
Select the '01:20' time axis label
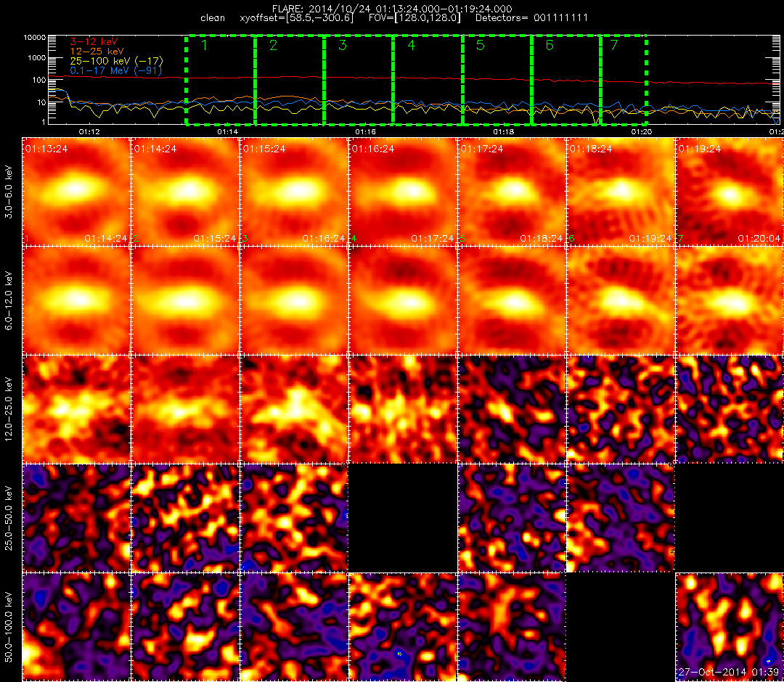pyautogui.click(x=642, y=131)
